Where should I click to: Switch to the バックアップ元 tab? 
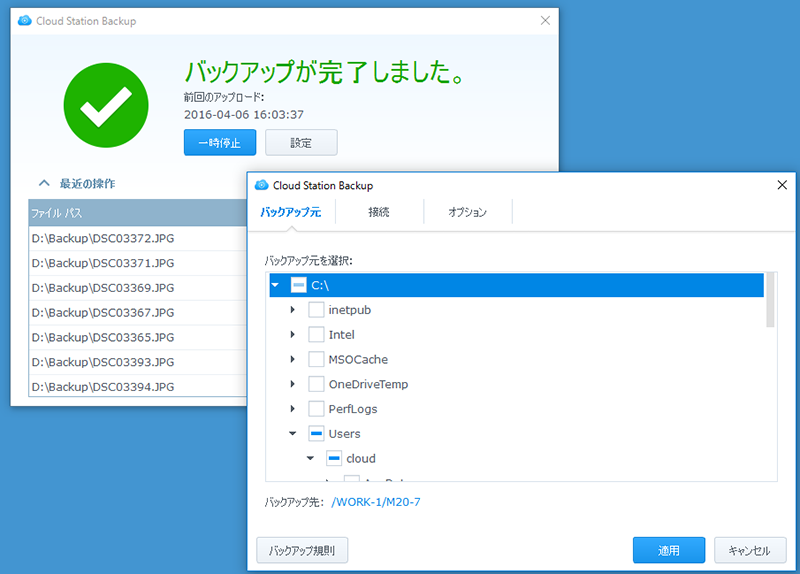pyautogui.click(x=291, y=212)
